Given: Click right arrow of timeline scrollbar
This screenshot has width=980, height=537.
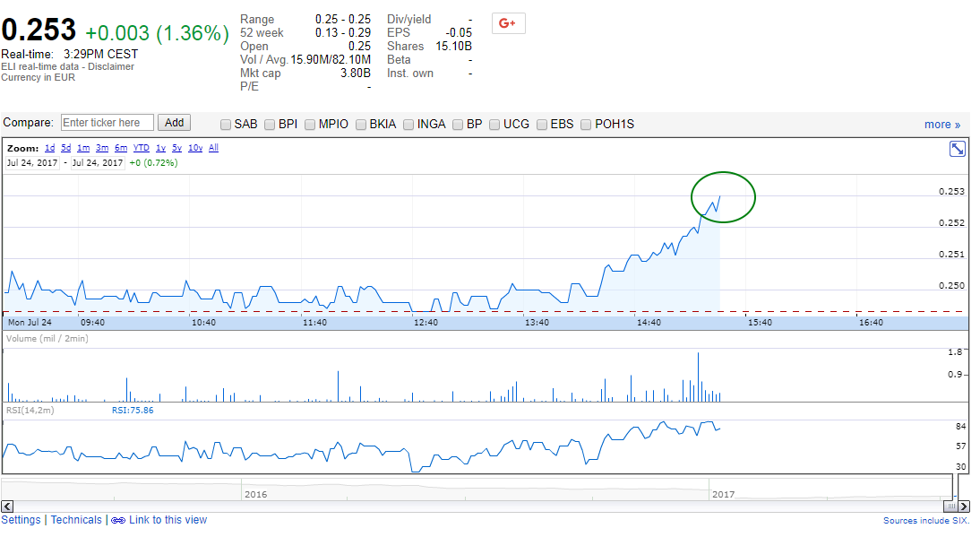Looking at the screenshot, I should tap(964, 507).
